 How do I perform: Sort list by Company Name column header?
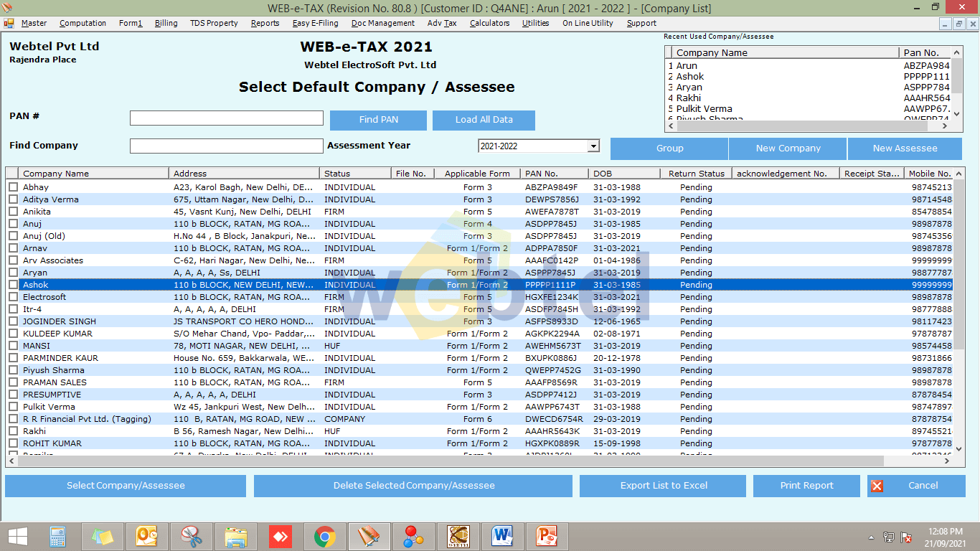click(95, 174)
